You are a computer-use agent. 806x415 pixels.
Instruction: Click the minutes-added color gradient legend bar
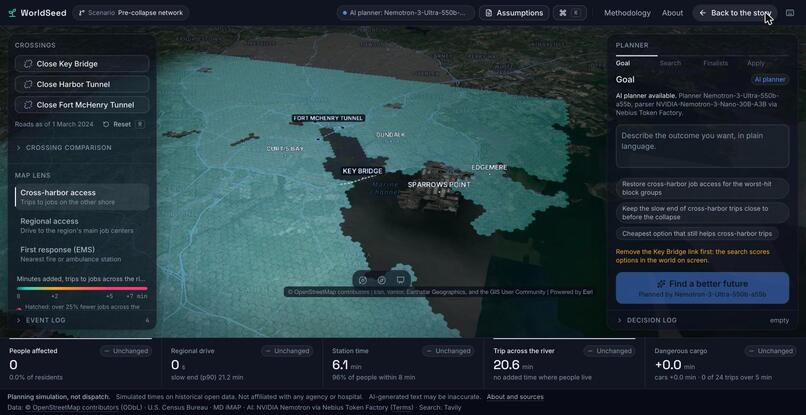pyautogui.click(x=82, y=289)
